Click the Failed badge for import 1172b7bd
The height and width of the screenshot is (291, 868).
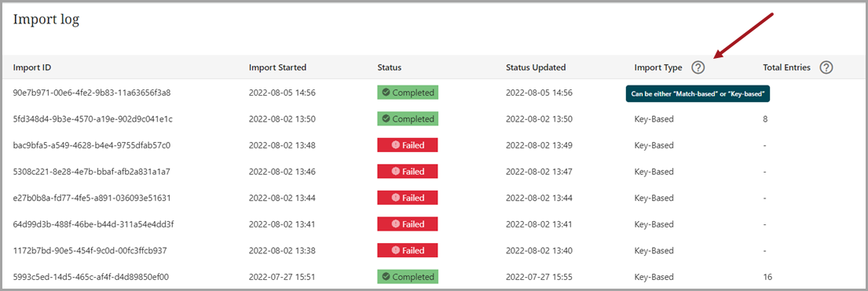408,251
